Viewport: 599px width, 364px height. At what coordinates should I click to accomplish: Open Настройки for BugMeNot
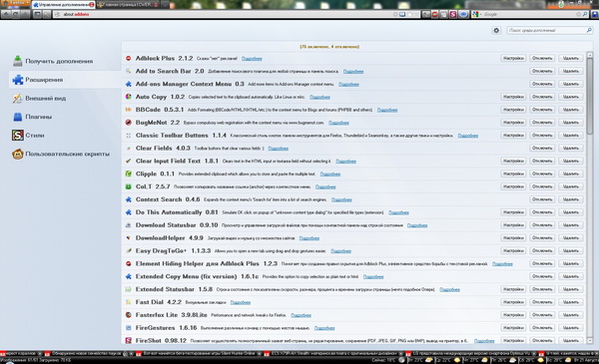coord(513,123)
